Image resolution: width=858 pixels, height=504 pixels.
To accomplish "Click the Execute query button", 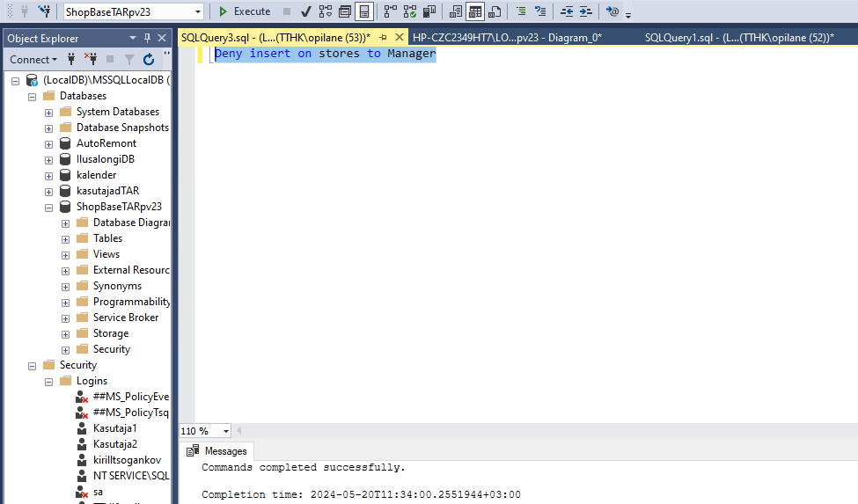I will pyautogui.click(x=244, y=11).
